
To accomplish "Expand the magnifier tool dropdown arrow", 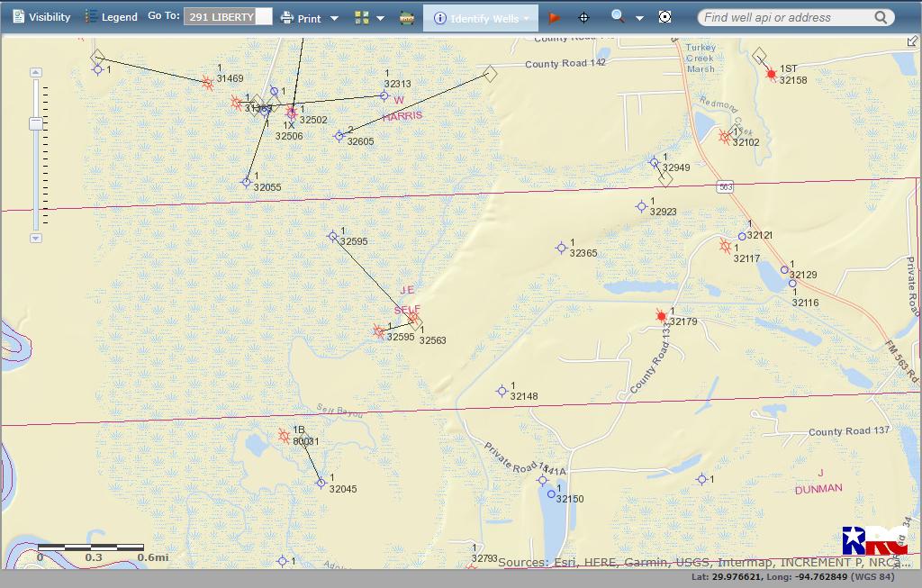I will tap(639, 18).
